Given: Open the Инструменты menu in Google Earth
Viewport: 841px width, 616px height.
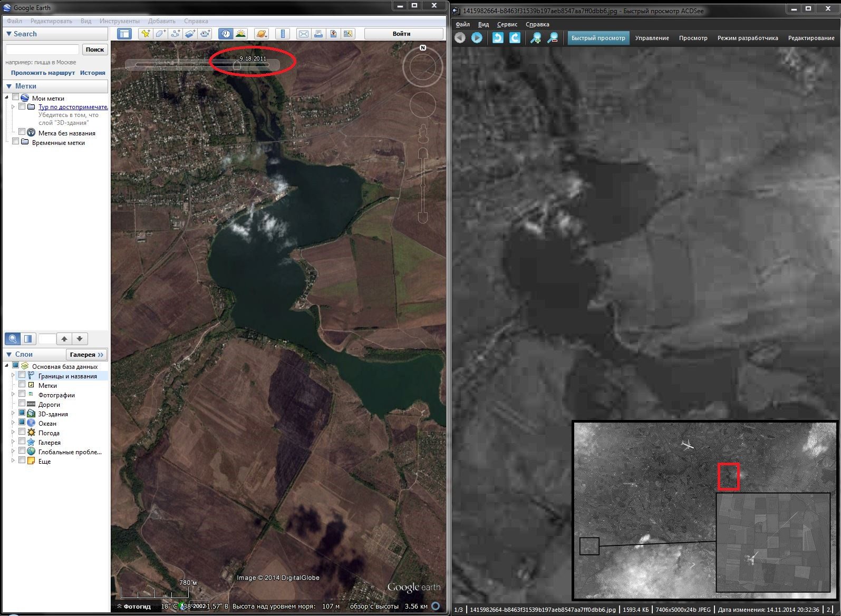Looking at the screenshot, I should (x=120, y=21).
